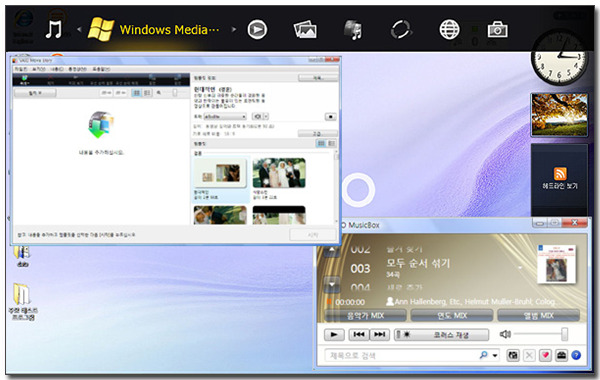
Task: Click the album art in MusicBox
Action: [556, 264]
